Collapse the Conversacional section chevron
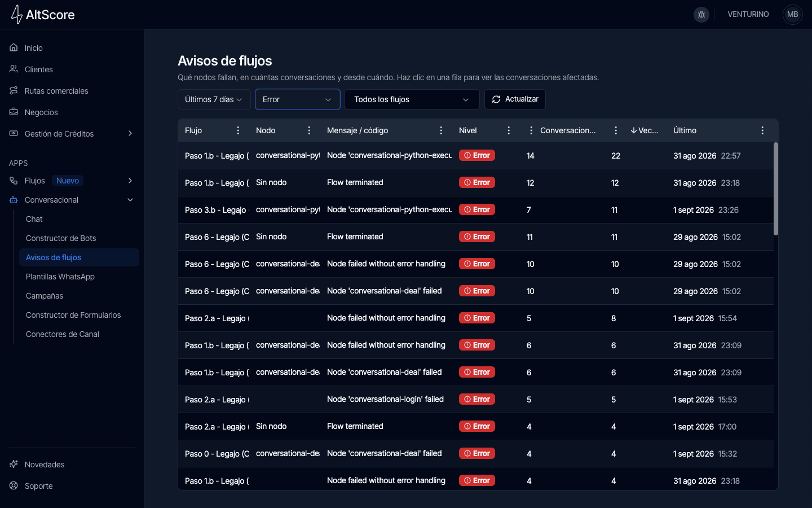Screen dimensions: 812x508 130,200
